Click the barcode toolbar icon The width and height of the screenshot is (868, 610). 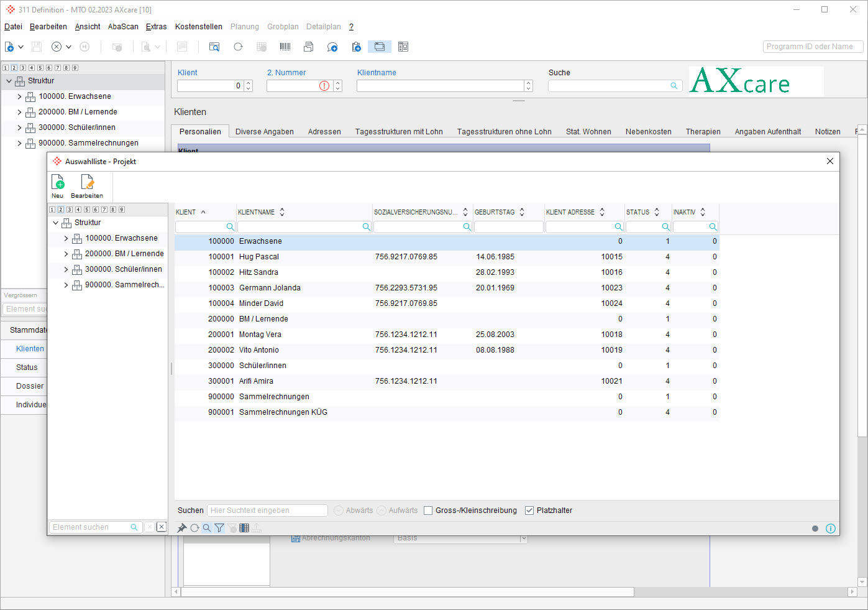click(285, 47)
